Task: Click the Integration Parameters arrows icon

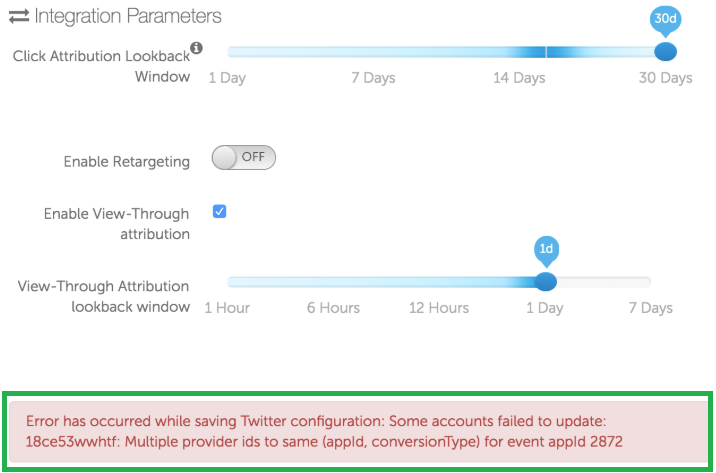Action: point(18,17)
